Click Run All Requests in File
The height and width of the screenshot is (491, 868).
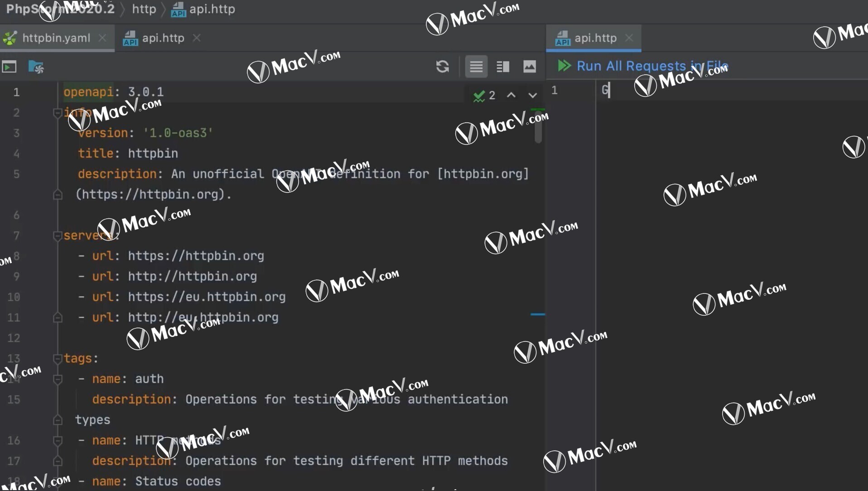pos(652,66)
